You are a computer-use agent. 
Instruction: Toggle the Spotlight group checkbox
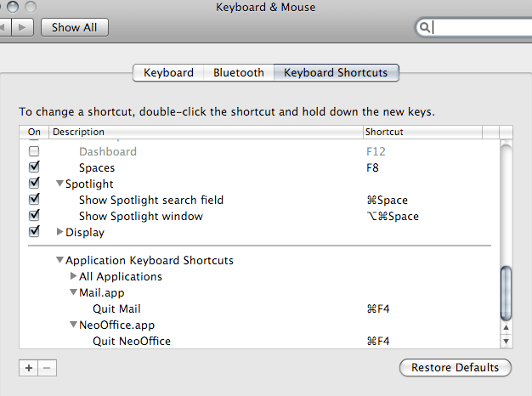coord(34,184)
